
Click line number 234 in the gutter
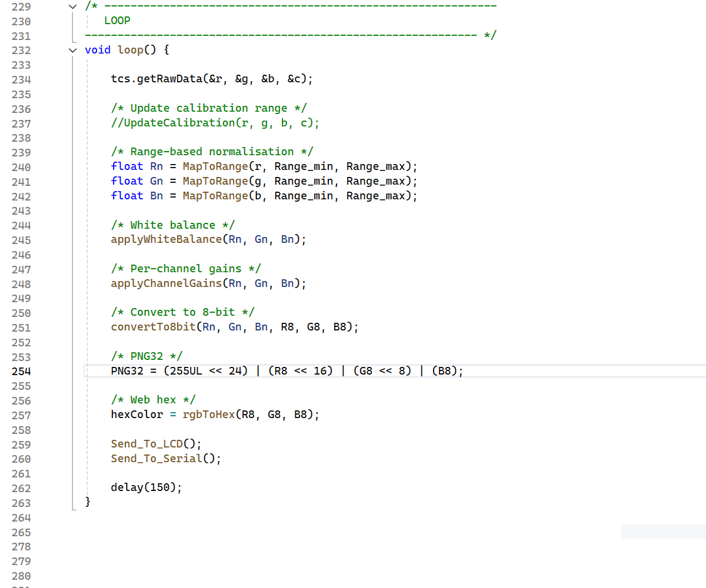pos(21,79)
